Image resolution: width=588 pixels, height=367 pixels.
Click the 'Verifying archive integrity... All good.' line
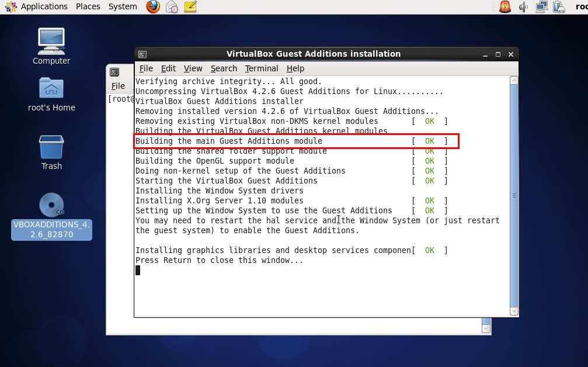(229, 81)
